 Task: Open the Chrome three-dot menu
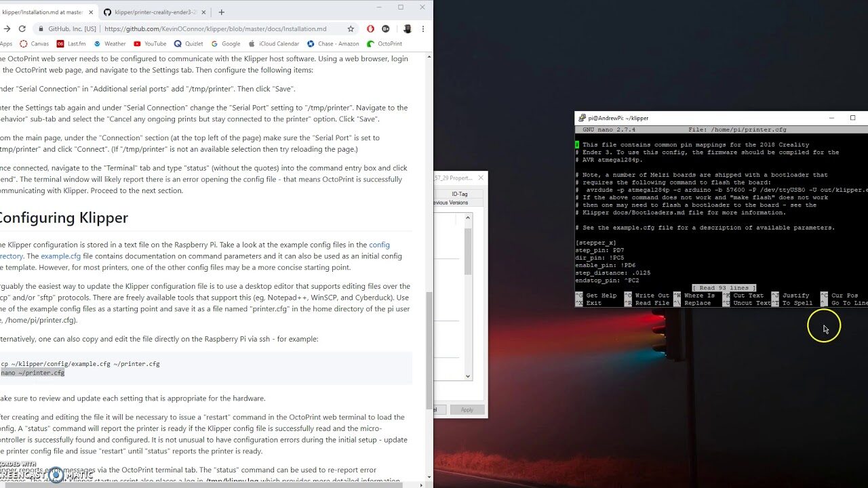tap(423, 29)
